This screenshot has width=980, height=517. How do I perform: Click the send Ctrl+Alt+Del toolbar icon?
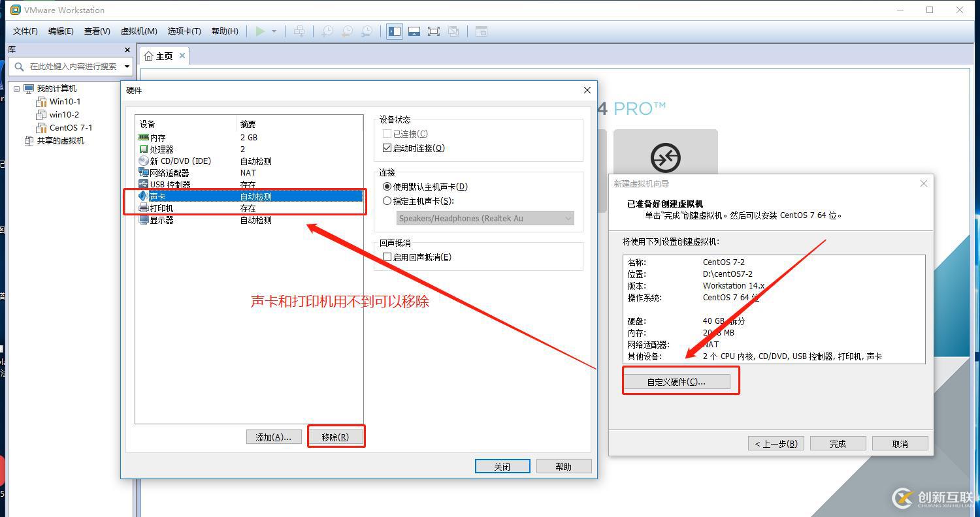click(x=299, y=31)
